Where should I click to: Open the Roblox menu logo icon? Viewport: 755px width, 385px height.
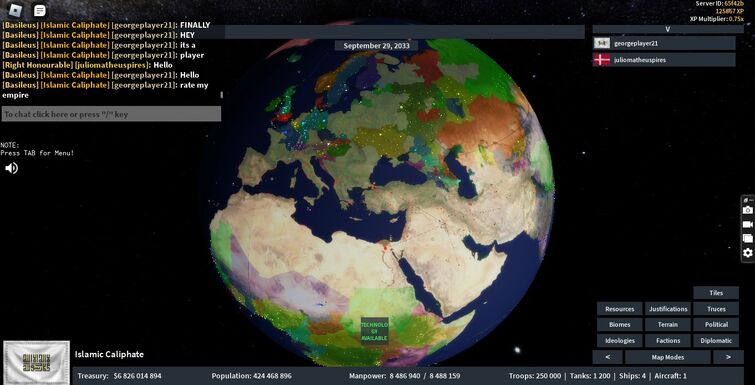(x=16, y=10)
